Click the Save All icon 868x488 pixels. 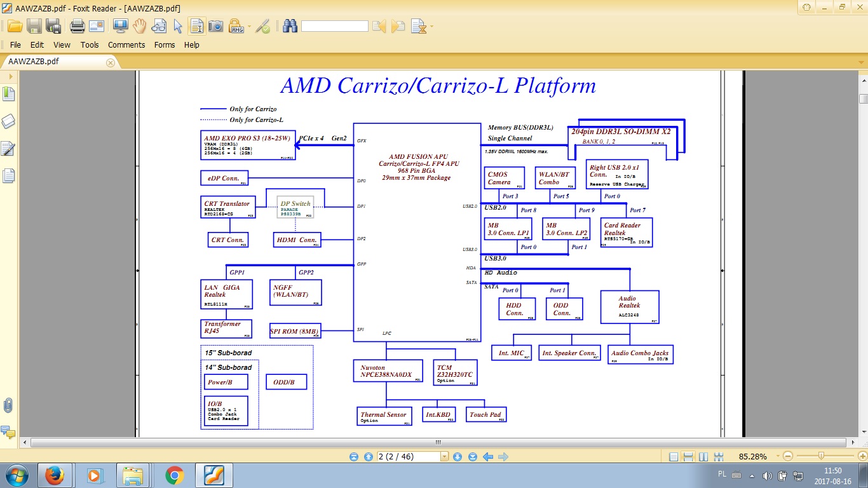click(53, 26)
